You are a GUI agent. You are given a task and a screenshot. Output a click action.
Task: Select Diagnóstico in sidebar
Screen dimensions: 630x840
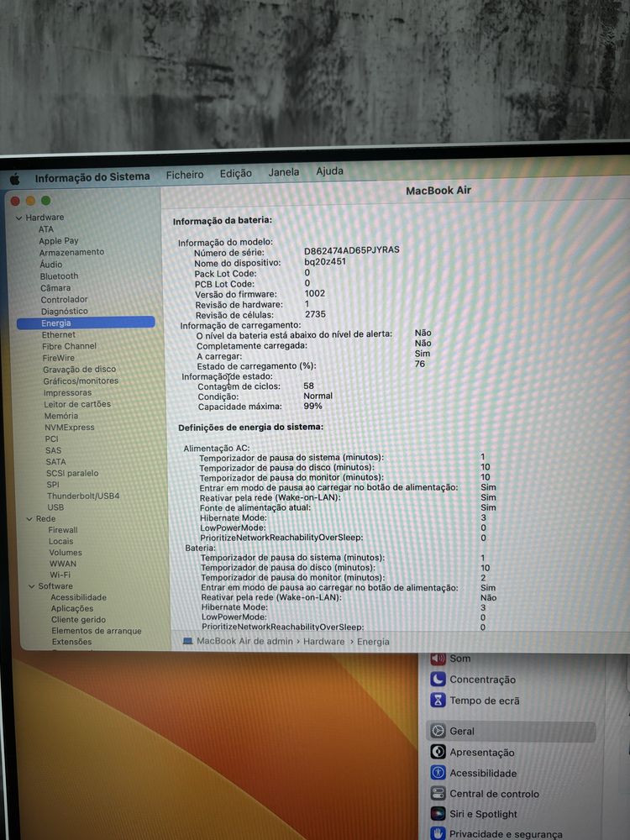65,312
